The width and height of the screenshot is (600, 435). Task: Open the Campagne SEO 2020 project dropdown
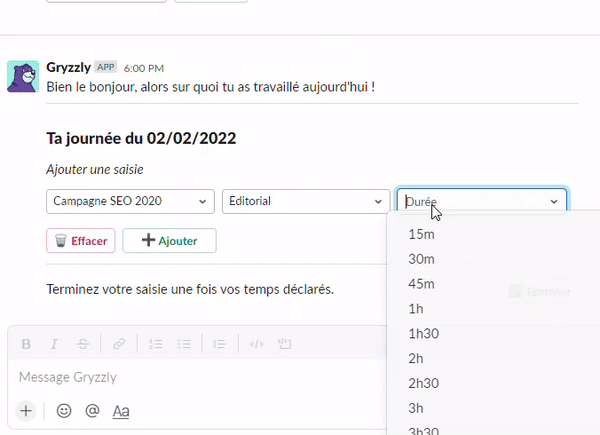pos(130,201)
